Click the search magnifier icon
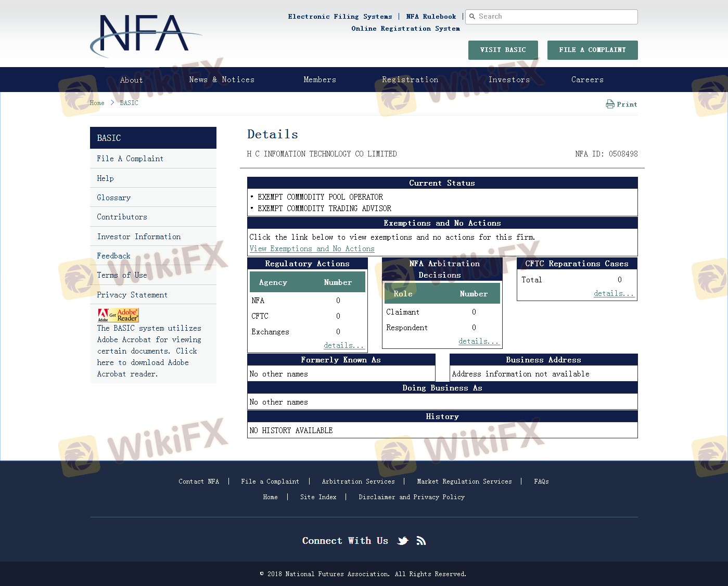 pos(472,17)
